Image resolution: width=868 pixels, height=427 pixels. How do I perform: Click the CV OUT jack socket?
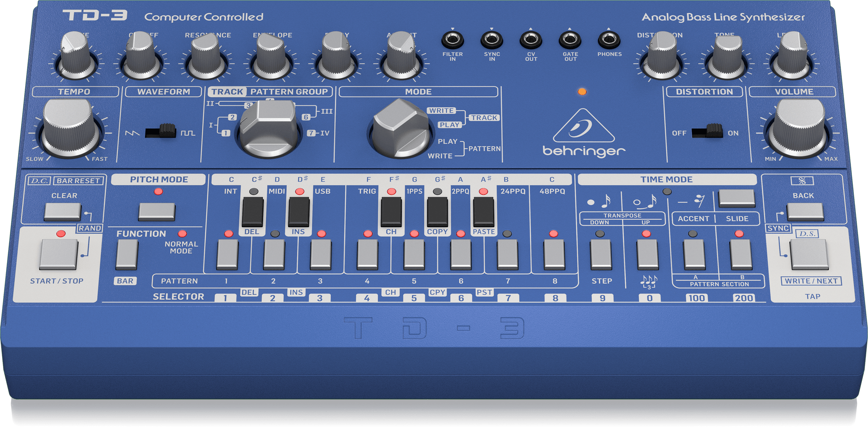click(531, 40)
